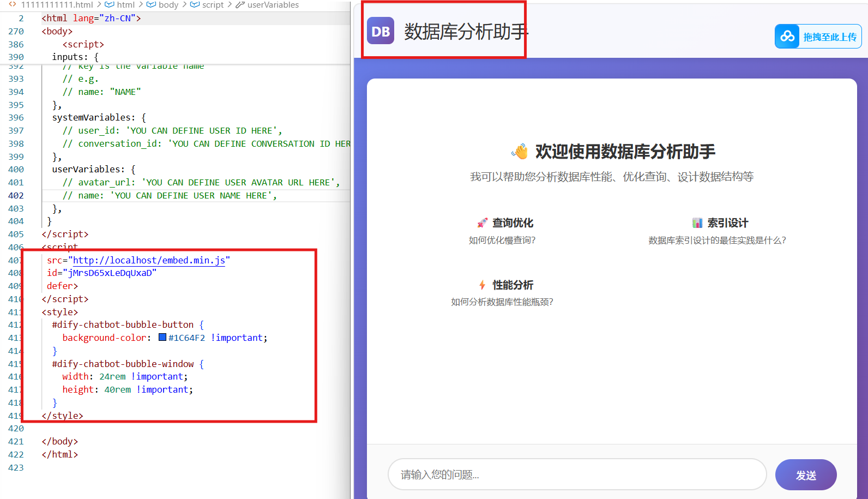Click the waving hand emoji in welcome heading

click(x=520, y=151)
